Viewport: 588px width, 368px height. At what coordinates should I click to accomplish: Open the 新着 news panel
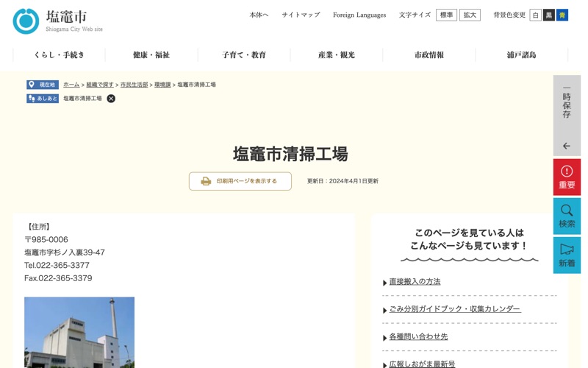point(567,255)
